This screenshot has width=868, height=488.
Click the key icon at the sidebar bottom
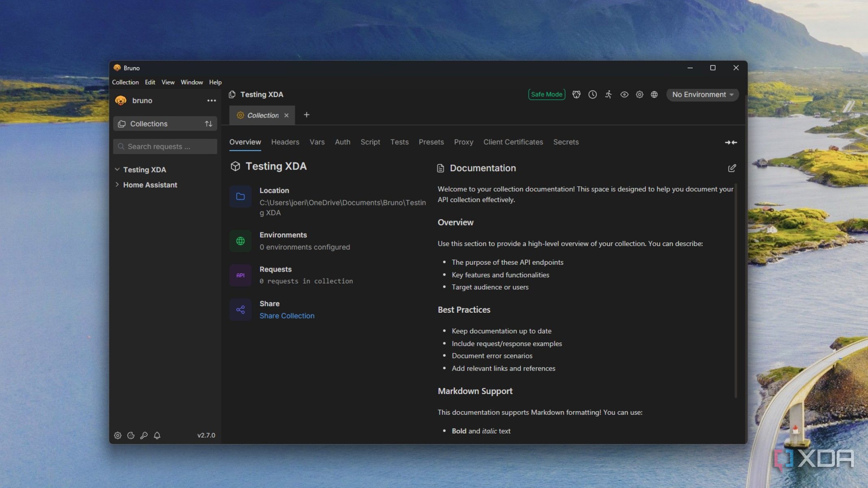pos(144,435)
